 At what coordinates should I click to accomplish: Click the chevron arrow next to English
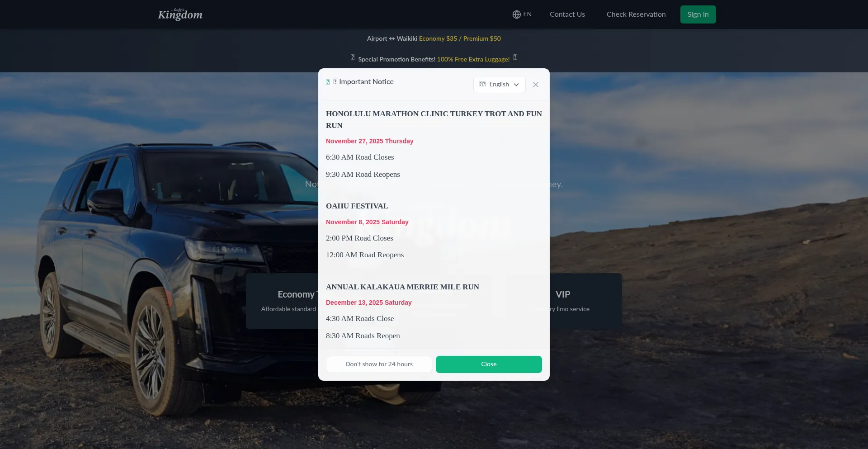516,85
